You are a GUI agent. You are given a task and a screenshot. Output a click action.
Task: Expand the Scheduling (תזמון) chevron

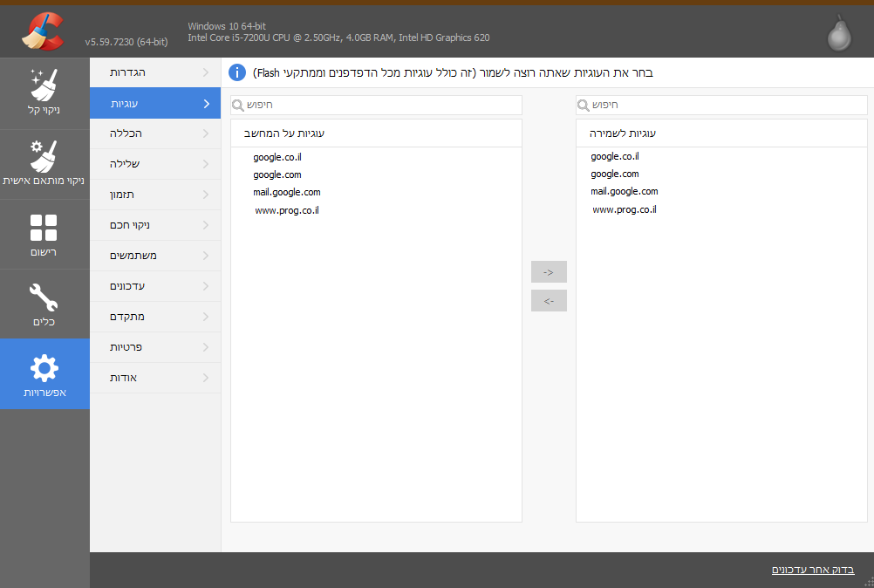pyautogui.click(x=206, y=195)
